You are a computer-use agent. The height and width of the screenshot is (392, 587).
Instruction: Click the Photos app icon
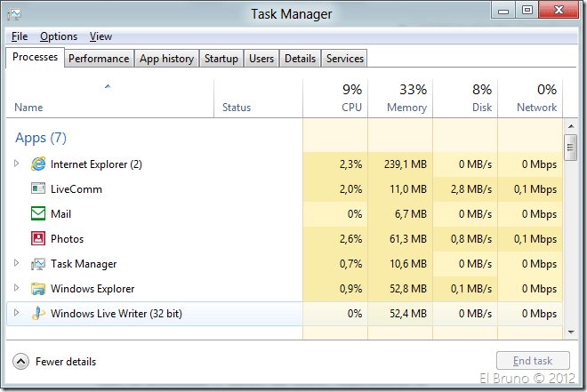pyautogui.click(x=38, y=239)
